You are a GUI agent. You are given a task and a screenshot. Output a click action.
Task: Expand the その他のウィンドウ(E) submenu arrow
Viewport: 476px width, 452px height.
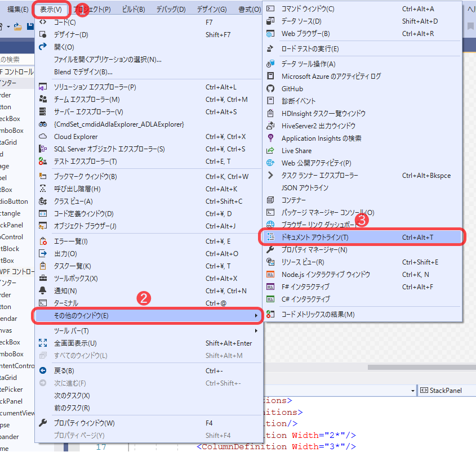(x=256, y=315)
